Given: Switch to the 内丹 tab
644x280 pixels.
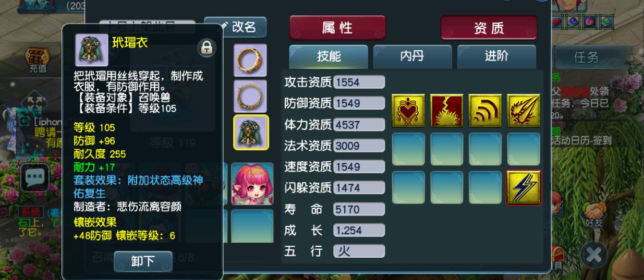Looking at the screenshot, I should pos(412,57).
